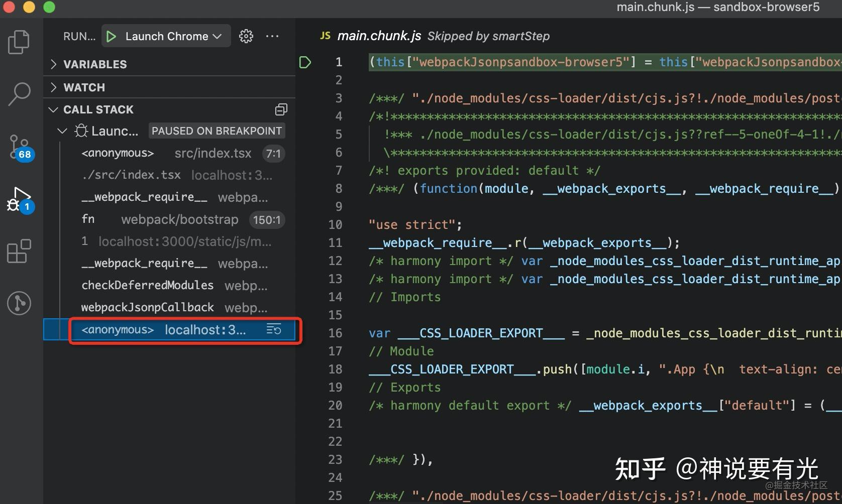Select the src/index.tsx anonymous frame
Viewport: 842px width, 504px height.
pos(118,153)
